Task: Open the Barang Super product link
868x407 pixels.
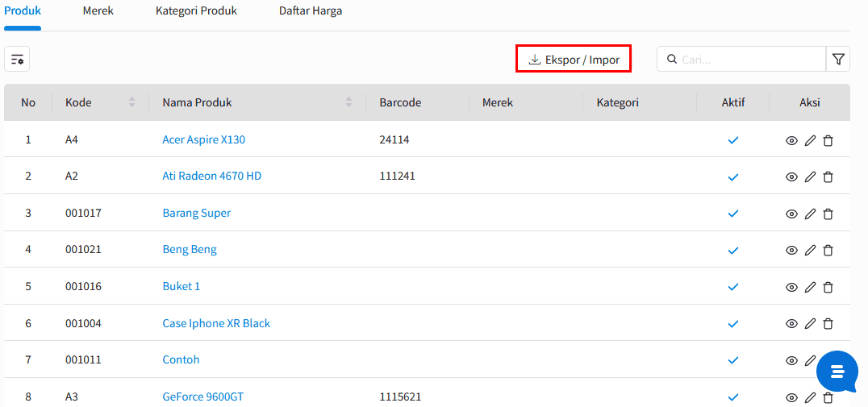Action: (197, 213)
